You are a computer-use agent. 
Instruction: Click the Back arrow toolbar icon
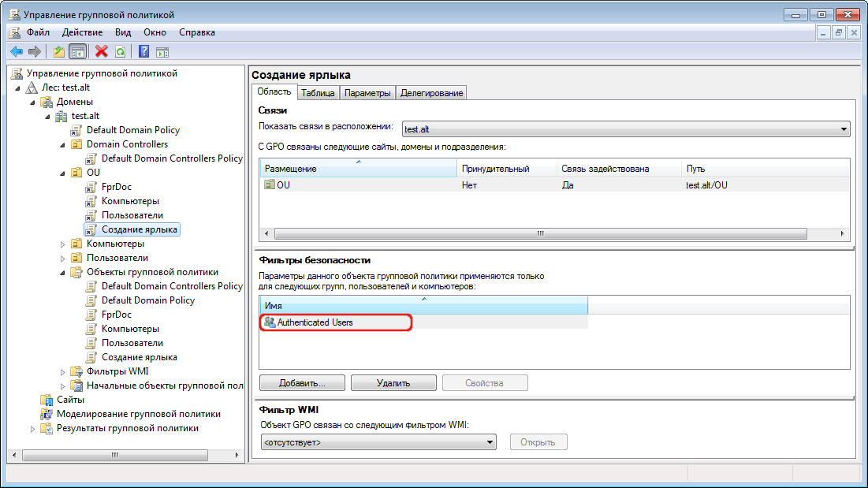click(x=17, y=51)
